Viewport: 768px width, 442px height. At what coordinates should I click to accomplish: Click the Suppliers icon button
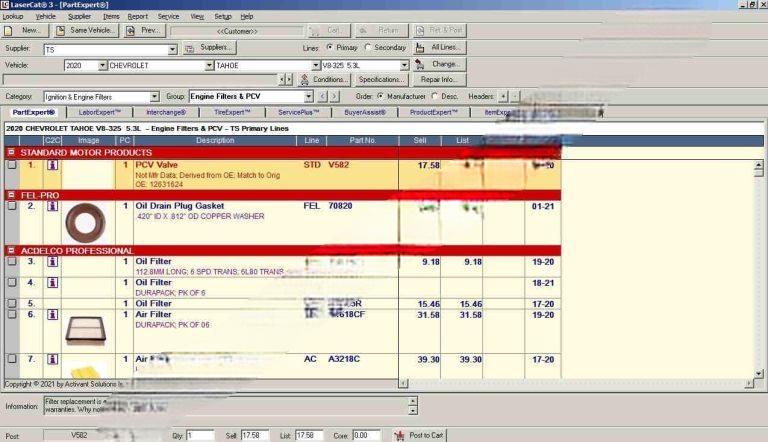pos(190,48)
